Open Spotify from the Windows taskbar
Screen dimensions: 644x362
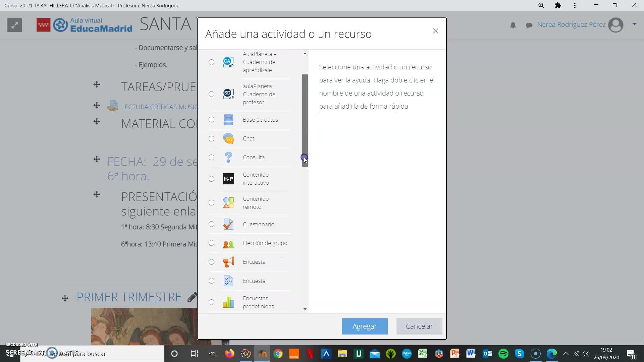(x=503, y=354)
